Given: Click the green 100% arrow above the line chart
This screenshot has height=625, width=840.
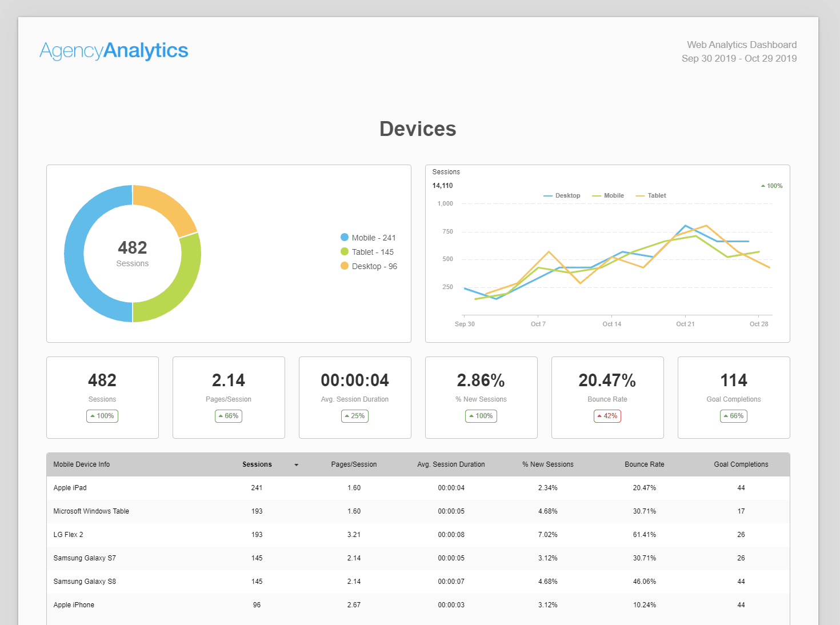Looking at the screenshot, I should click(x=771, y=186).
